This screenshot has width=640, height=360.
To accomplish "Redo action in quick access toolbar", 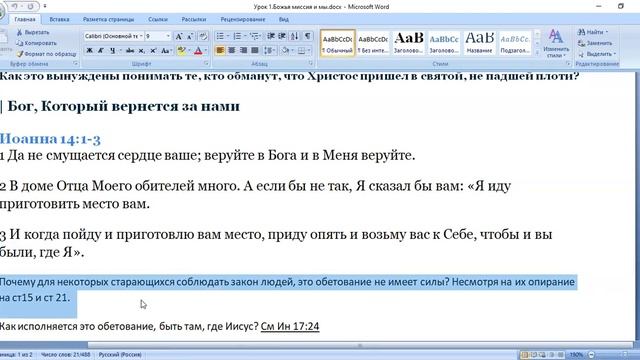I will 31,6.
